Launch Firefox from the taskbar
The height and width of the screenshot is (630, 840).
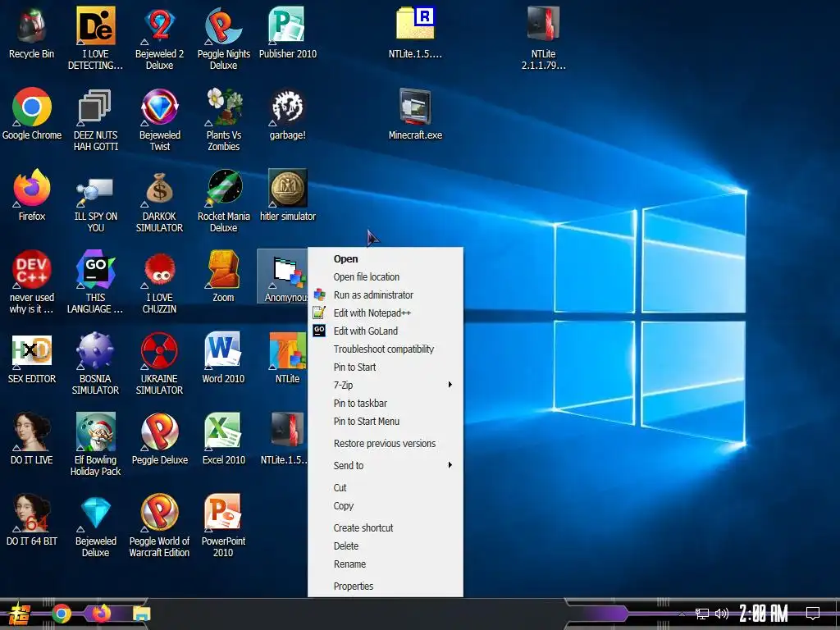[x=101, y=614]
